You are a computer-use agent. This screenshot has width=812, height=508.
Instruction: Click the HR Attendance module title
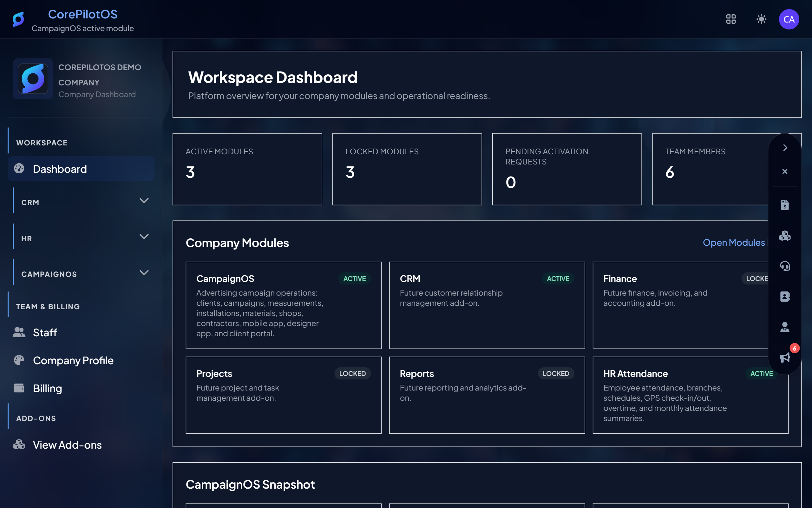[x=636, y=374]
